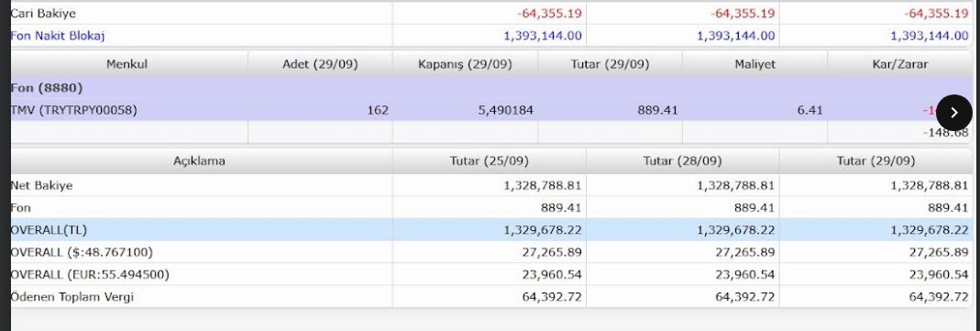
Task: Click the -148.68 profit/loss total
Action: coord(946,132)
